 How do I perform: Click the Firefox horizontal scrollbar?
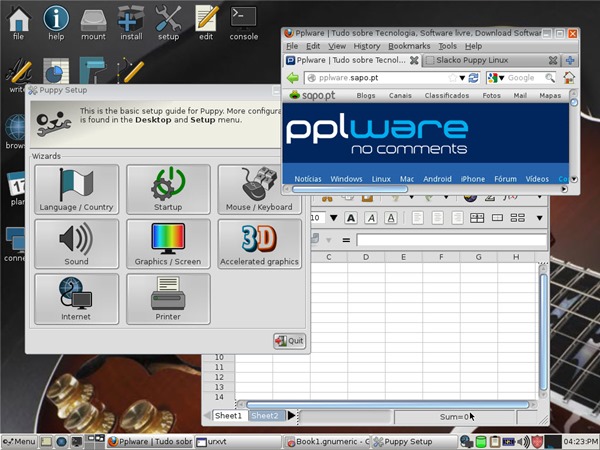(x=350, y=189)
